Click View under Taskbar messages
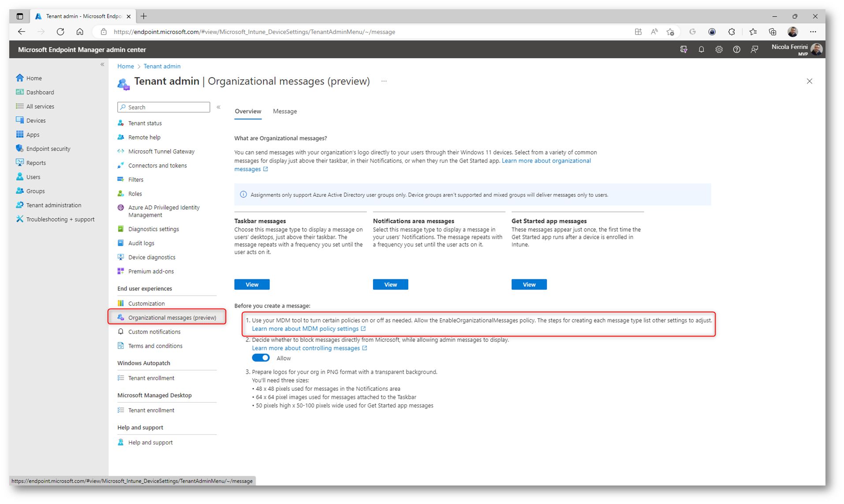 (x=252, y=284)
